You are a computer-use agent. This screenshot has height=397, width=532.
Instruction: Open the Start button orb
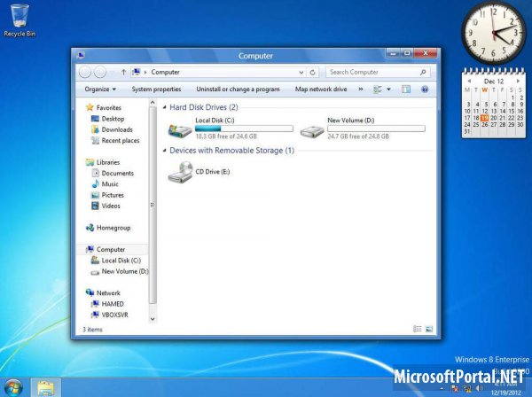coord(12,388)
